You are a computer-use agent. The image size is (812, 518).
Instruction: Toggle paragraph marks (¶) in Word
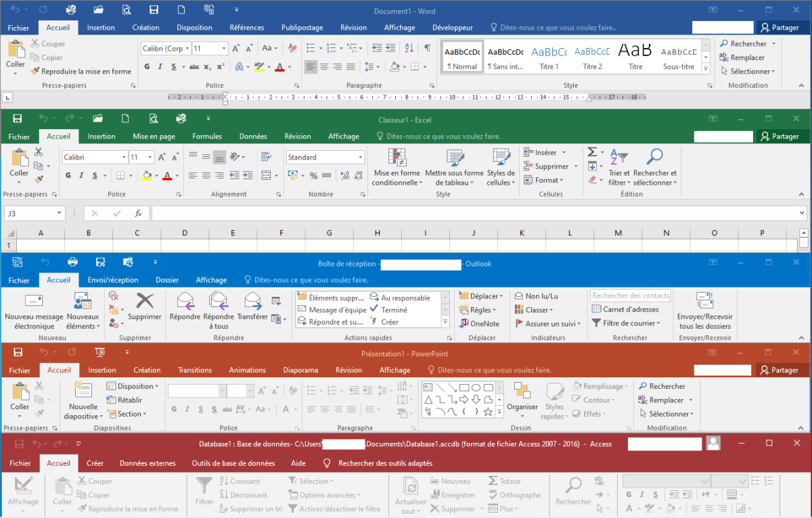[427, 48]
